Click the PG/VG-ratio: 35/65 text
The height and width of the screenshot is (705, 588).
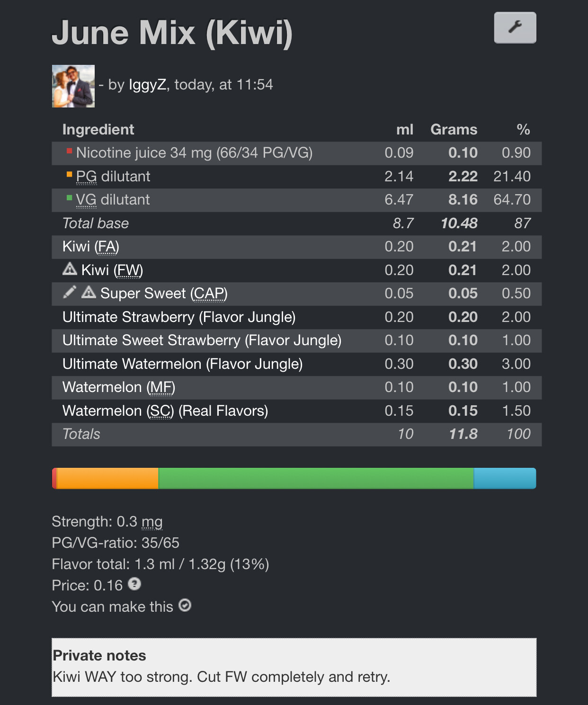[x=116, y=543]
